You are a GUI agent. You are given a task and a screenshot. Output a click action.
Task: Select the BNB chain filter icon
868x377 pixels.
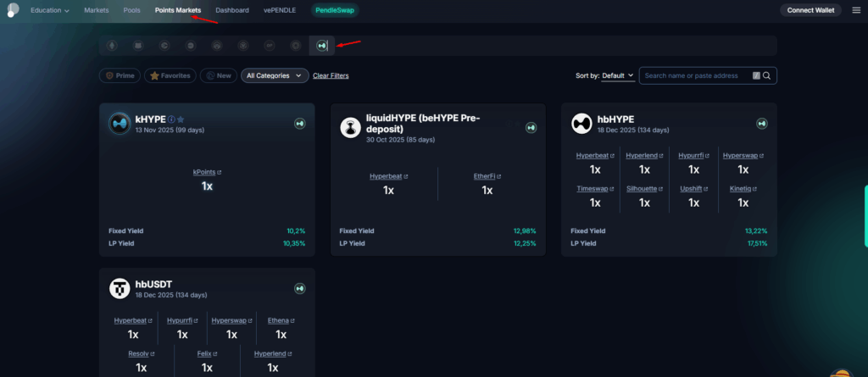[243, 46]
